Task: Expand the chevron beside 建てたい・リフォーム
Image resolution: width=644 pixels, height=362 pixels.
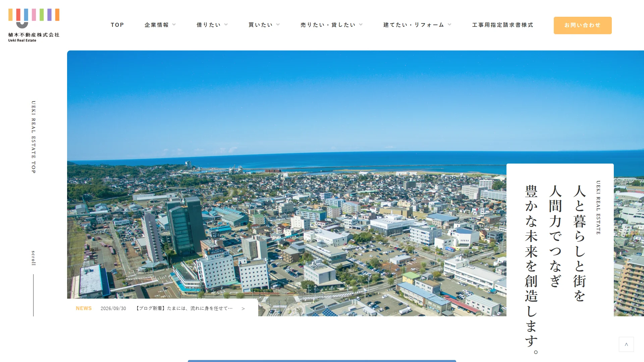Action: (450, 24)
